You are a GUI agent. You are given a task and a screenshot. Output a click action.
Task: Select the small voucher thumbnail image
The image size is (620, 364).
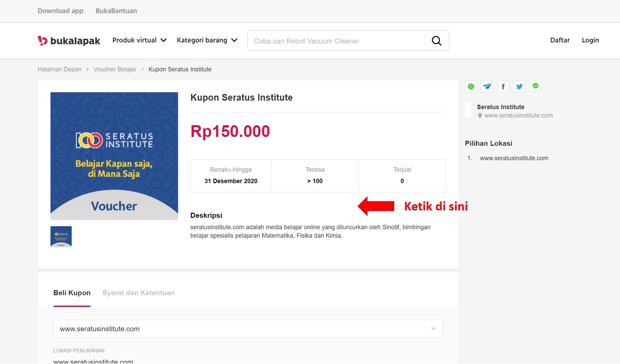[x=61, y=237]
